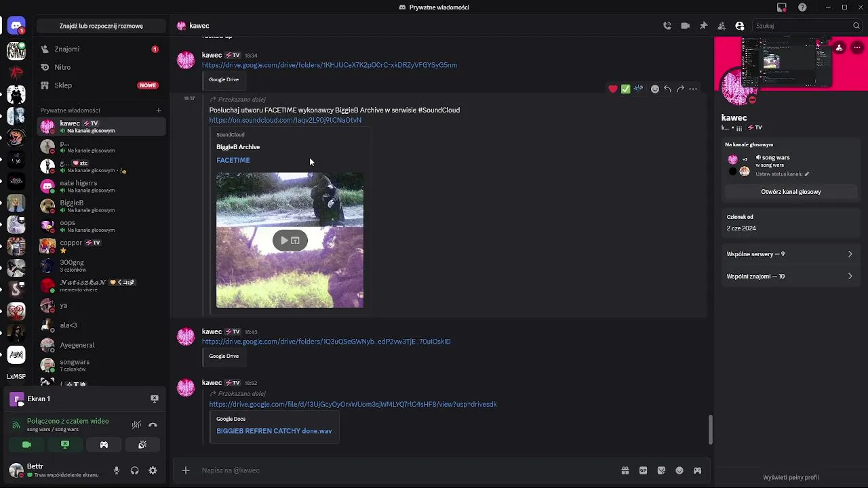The height and width of the screenshot is (488, 868).
Task: Mute the microphone
Action: [117, 470]
